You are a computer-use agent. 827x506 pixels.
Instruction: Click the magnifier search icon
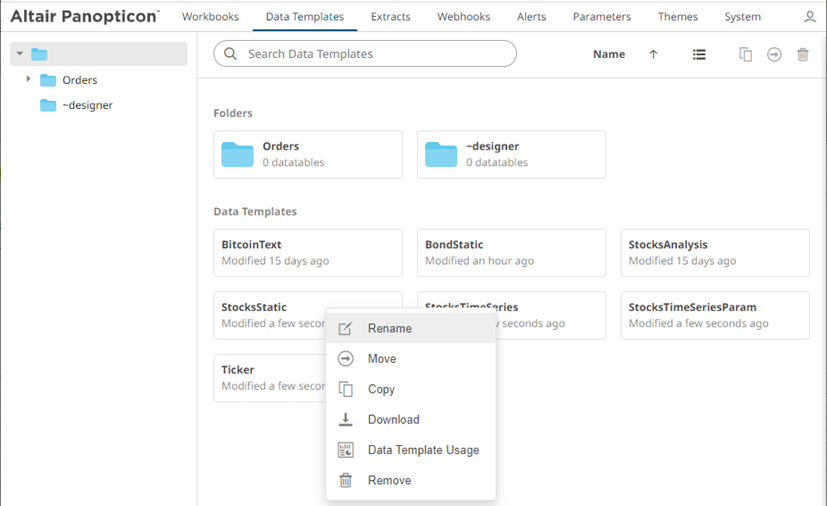[x=231, y=54]
